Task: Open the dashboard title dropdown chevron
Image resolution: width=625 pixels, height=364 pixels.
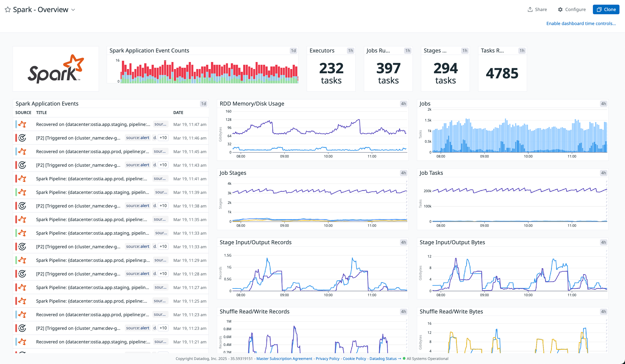Action: pyautogui.click(x=73, y=10)
